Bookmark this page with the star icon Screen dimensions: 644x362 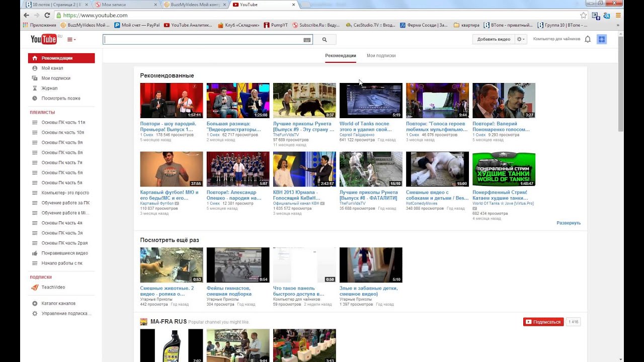583,16
